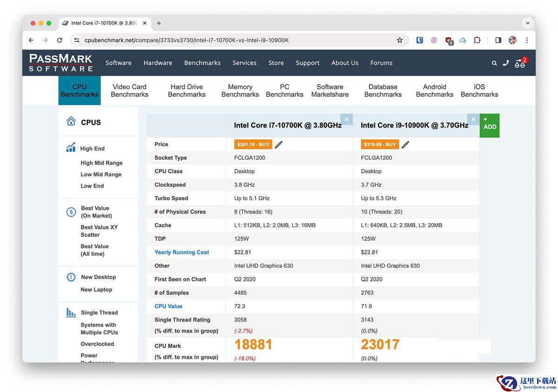
Task: Click the $261.19 - BUY button
Action: [x=253, y=144]
